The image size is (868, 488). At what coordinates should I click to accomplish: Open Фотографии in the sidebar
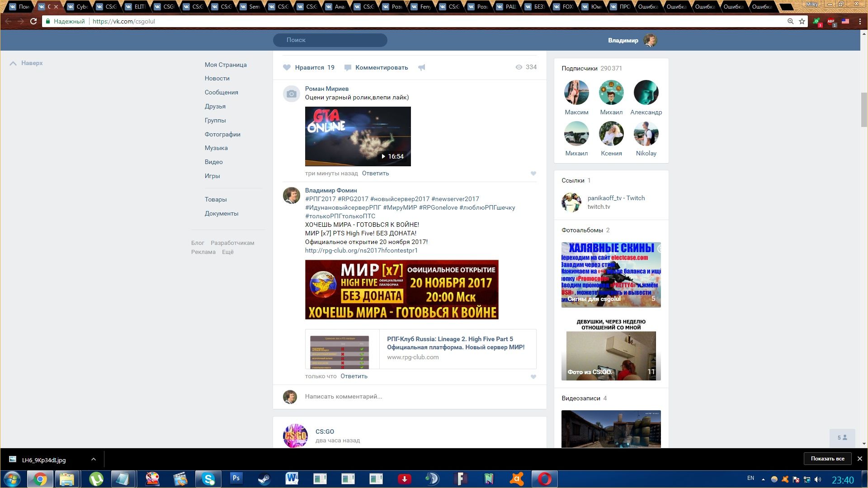tap(222, 134)
